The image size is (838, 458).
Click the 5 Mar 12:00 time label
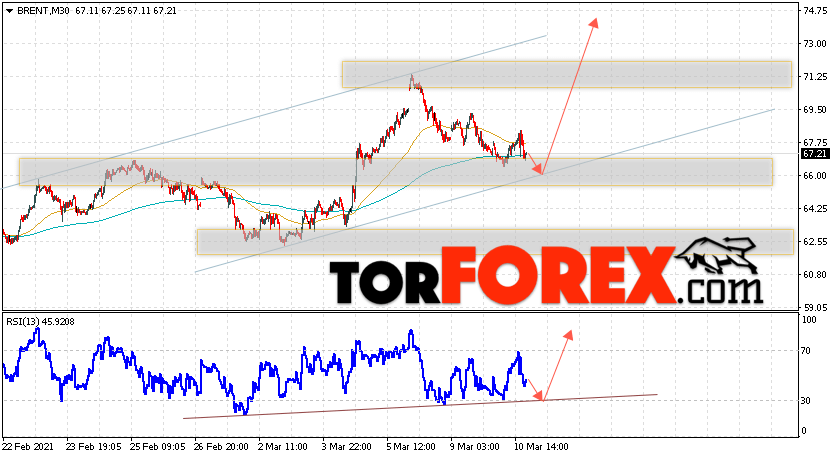411,447
